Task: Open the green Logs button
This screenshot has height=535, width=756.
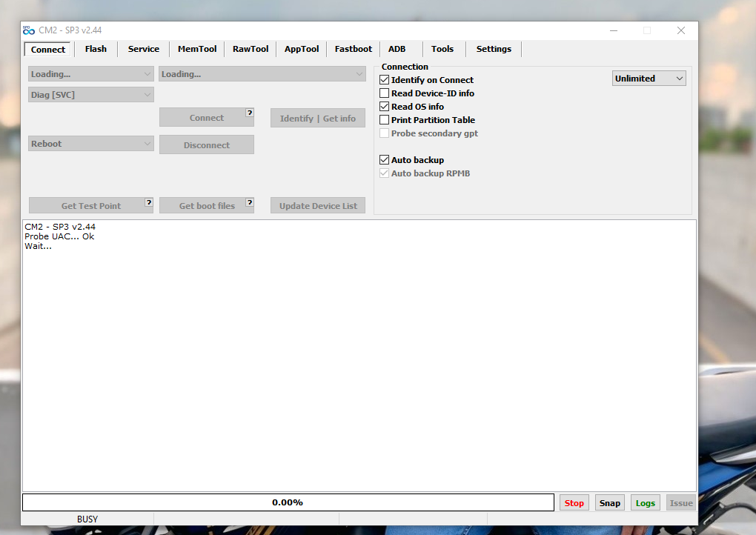Action: [x=645, y=503]
